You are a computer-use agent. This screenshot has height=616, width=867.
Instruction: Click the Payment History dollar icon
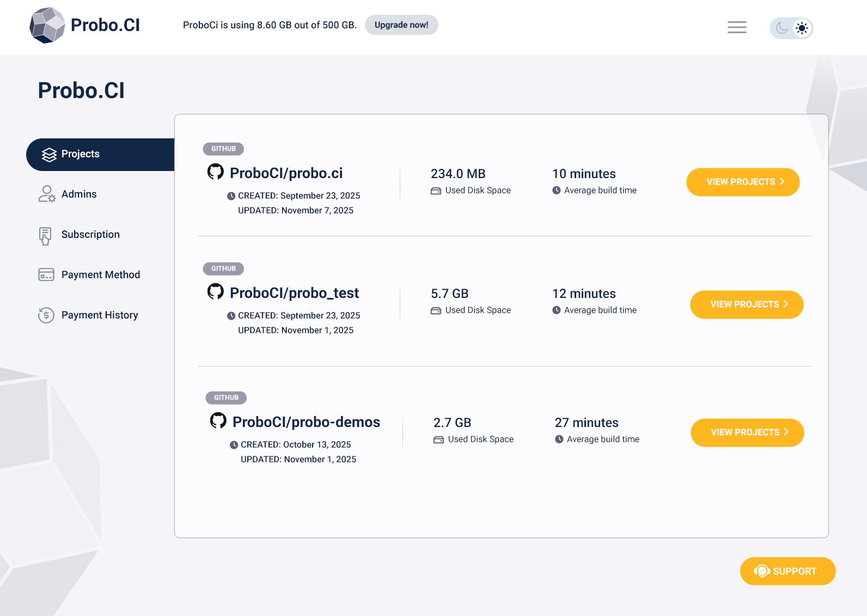46,315
